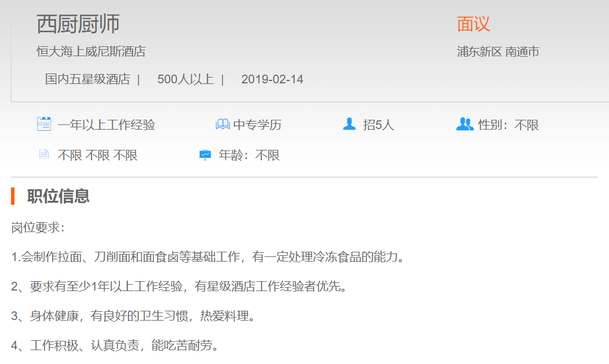Click the 岗位要求 label

38,228
